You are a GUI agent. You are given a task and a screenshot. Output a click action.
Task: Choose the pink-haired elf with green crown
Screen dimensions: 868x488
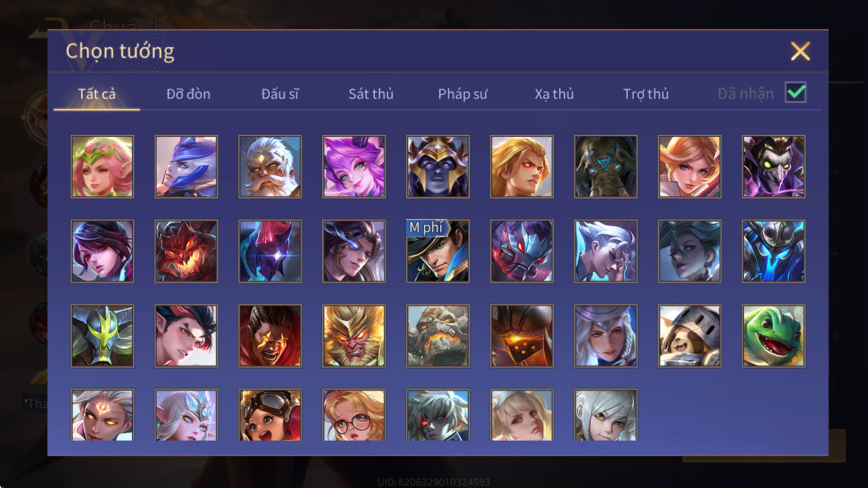[x=102, y=166]
